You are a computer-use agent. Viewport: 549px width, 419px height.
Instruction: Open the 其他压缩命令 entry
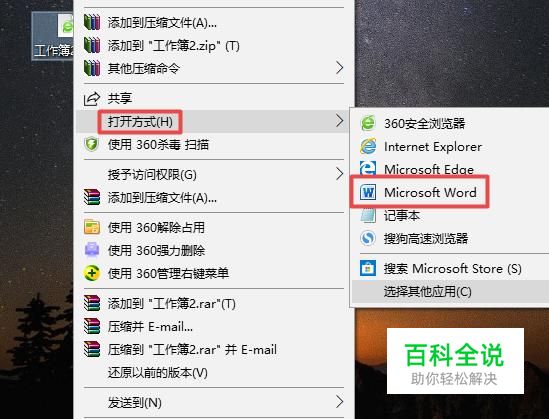(214, 68)
